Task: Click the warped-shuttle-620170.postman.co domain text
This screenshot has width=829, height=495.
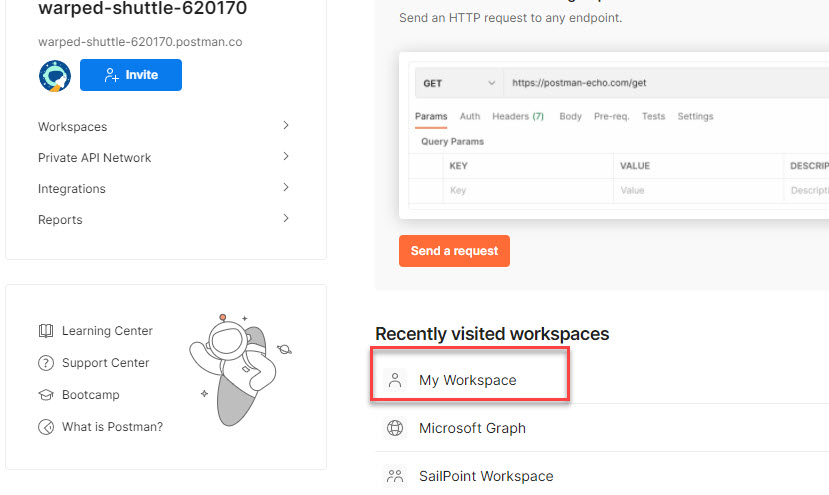Action: click(x=140, y=42)
